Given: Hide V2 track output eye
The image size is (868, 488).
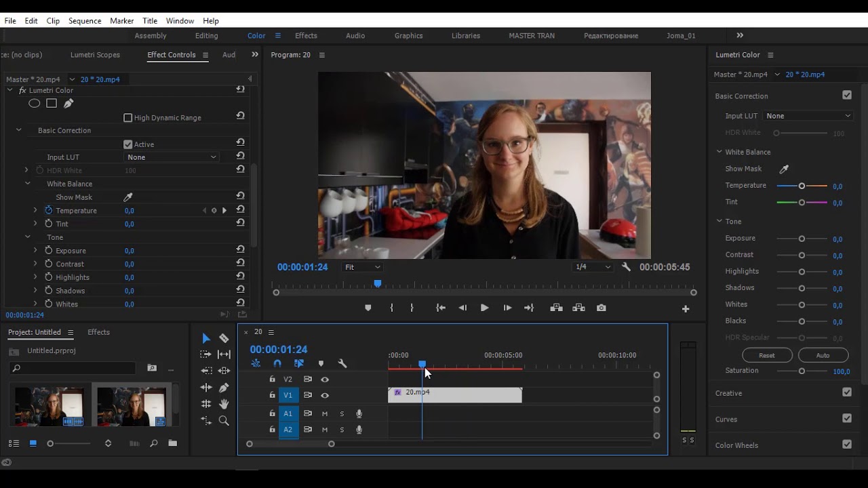Looking at the screenshot, I should click(x=325, y=380).
